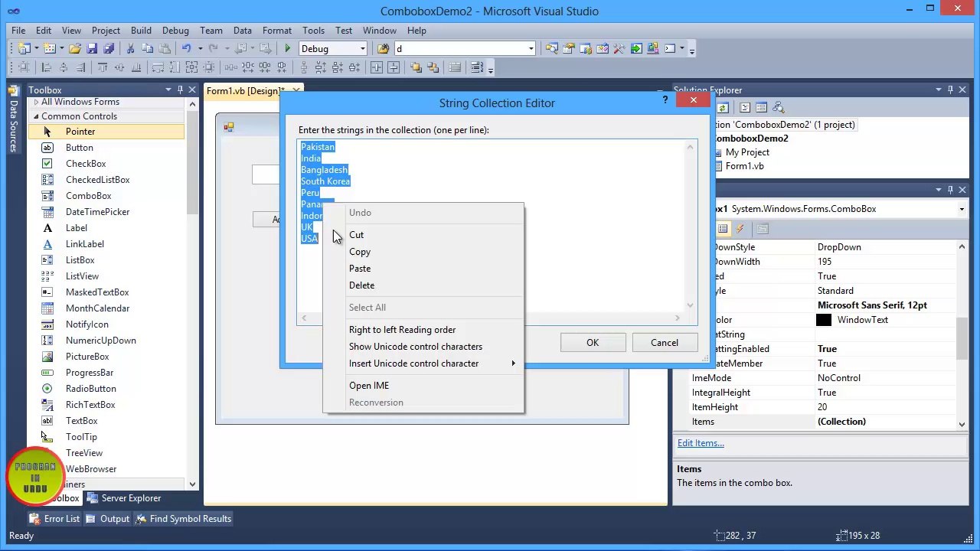Click OK in String Collection Editor

(593, 343)
